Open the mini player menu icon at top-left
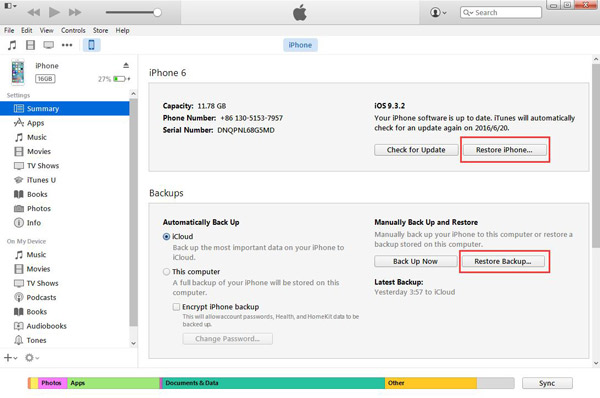Screen dimensions: 600x398 click(10, 6)
